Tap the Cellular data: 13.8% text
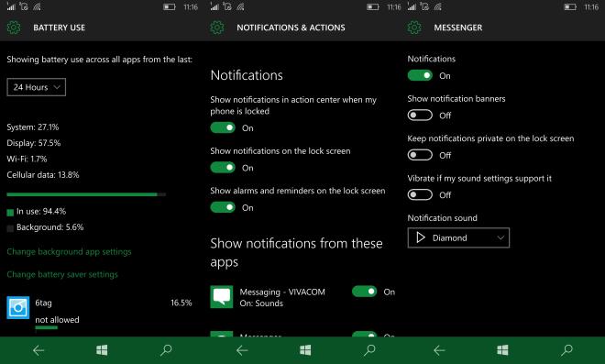Image resolution: width=605 pixels, height=364 pixels. (x=43, y=174)
